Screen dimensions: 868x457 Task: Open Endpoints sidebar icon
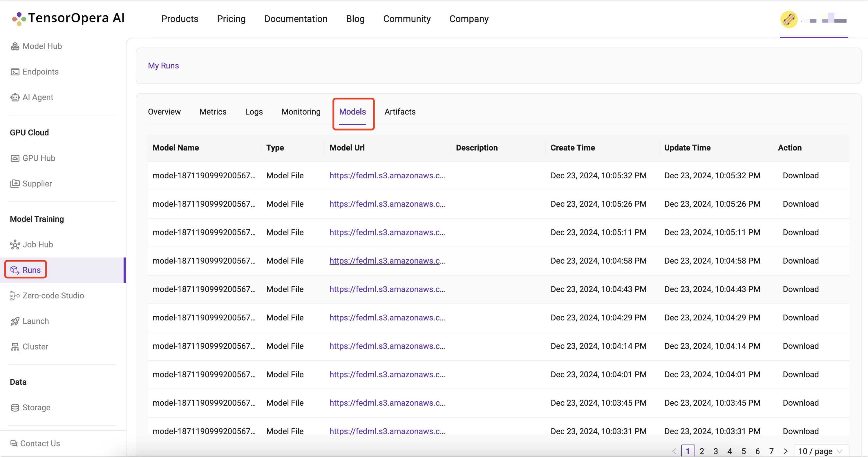pos(15,72)
